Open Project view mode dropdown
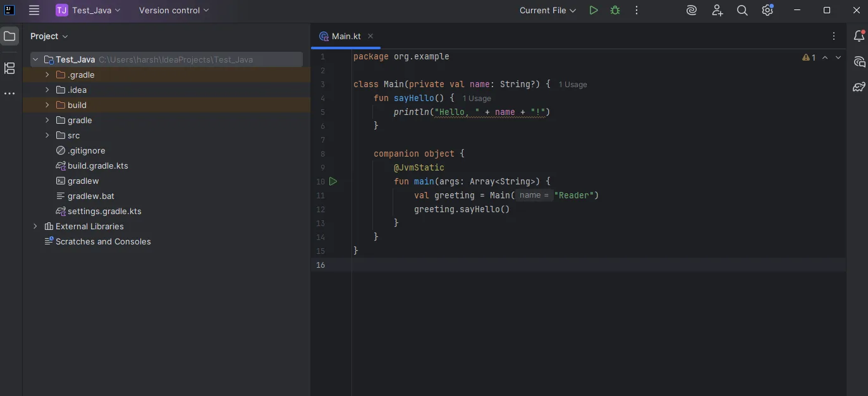Image resolution: width=868 pixels, height=396 pixels. (x=49, y=36)
